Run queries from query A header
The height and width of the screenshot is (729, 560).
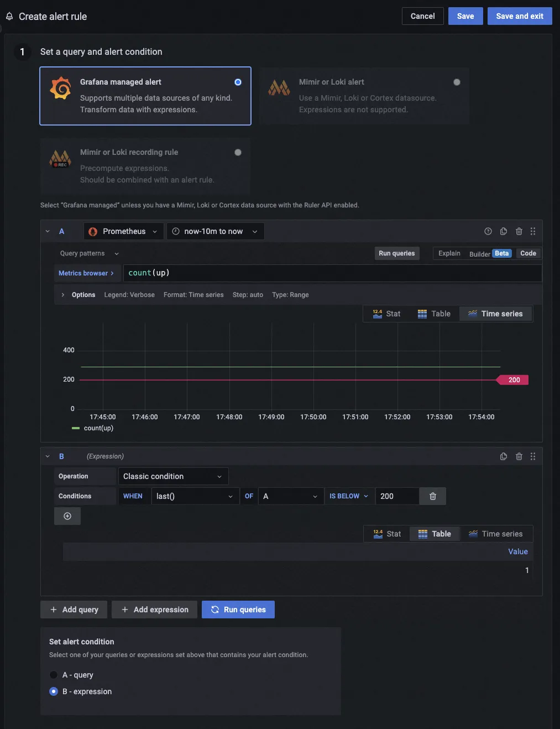397,253
